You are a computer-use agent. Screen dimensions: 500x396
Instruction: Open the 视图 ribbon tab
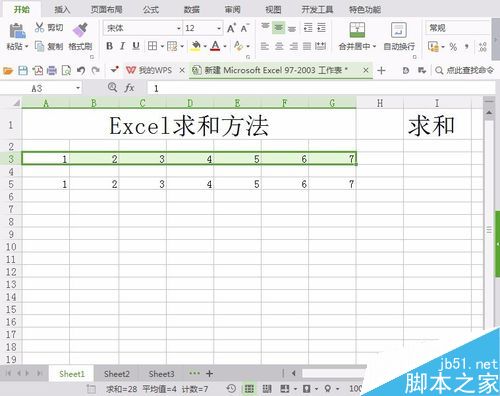[273, 9]
